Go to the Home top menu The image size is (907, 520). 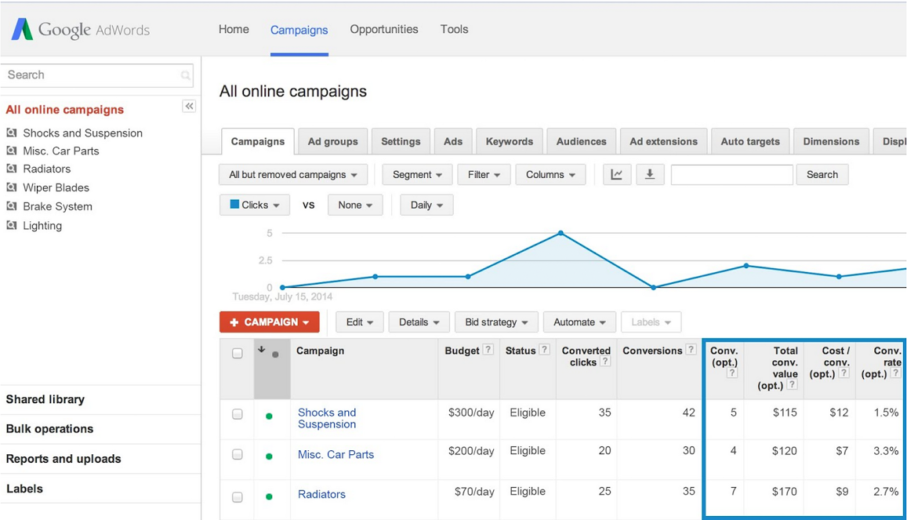tap(234, 29)
